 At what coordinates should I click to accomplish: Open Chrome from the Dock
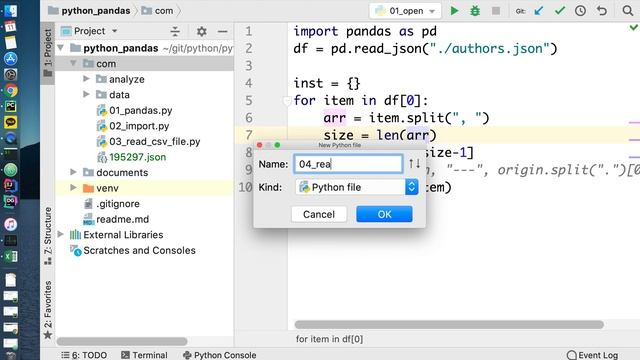(x=11, y=91)
